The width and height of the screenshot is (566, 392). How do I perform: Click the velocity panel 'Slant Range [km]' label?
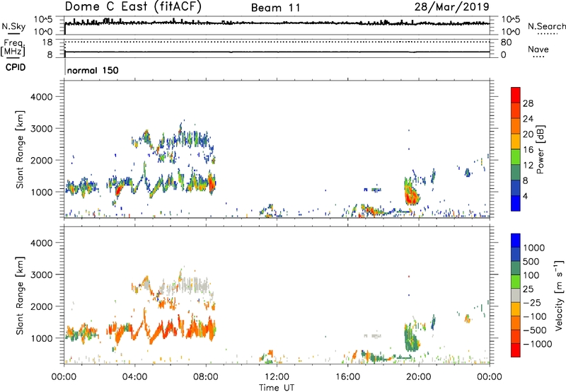[20, 296]
